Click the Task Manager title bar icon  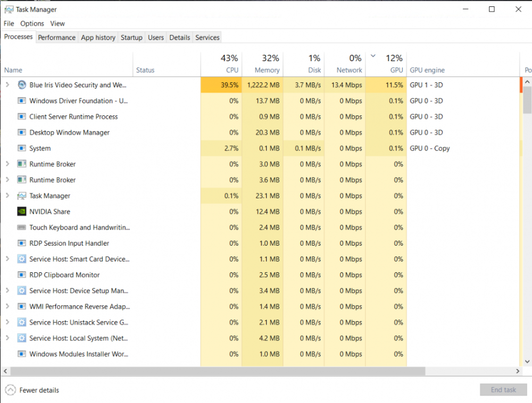pyautogui.click(x=9, y=10)
